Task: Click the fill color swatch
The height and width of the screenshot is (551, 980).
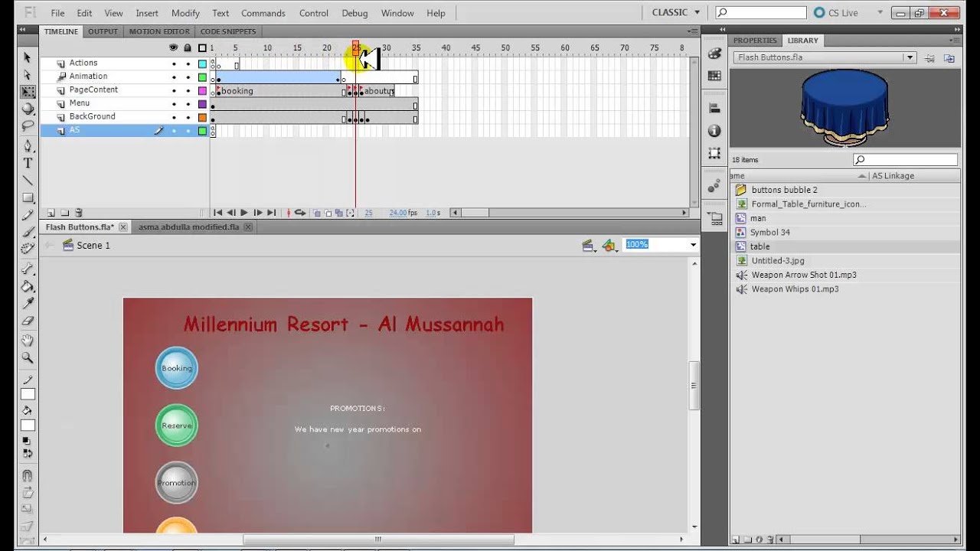Action: click(x=28, y=425)
